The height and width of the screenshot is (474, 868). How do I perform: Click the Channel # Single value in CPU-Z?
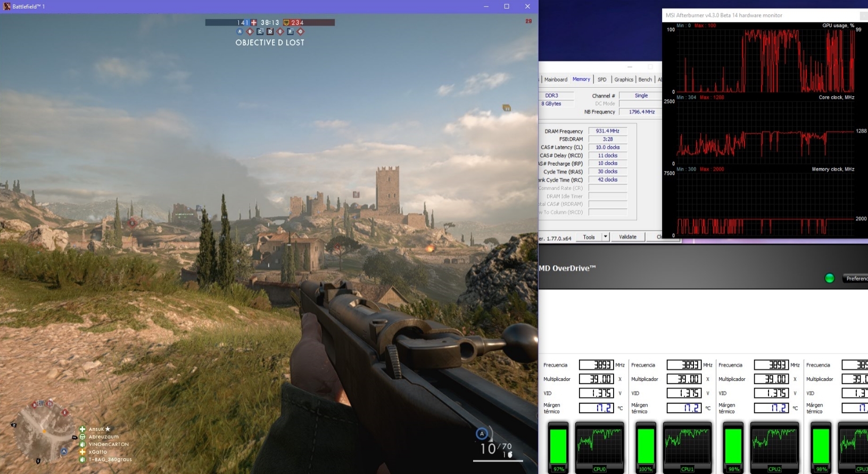(x=641, y=96)
